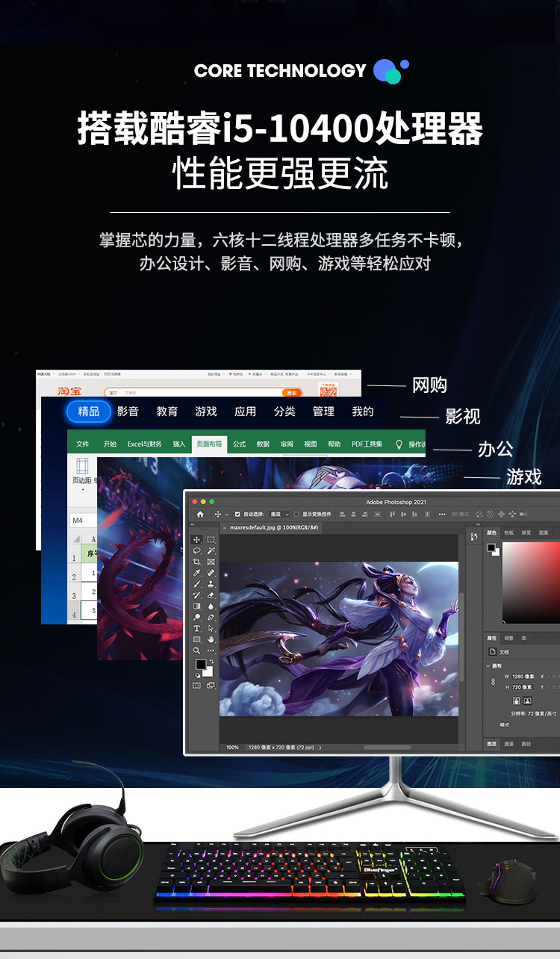Select the Path Selection tool

(x=211, y=628)
